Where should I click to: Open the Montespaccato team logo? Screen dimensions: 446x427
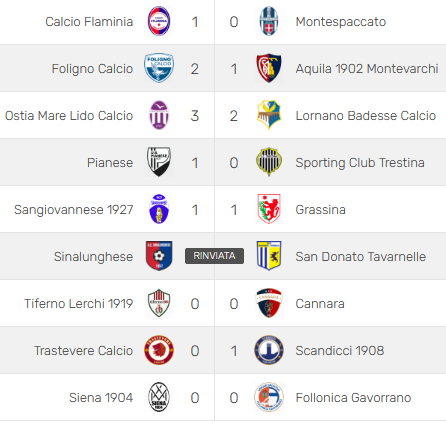pos(269,21)
